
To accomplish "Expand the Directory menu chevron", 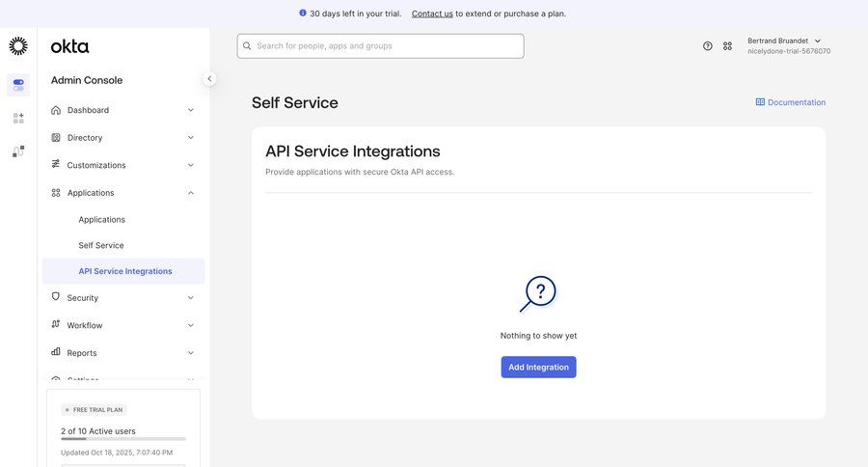I will coord(190,137).
